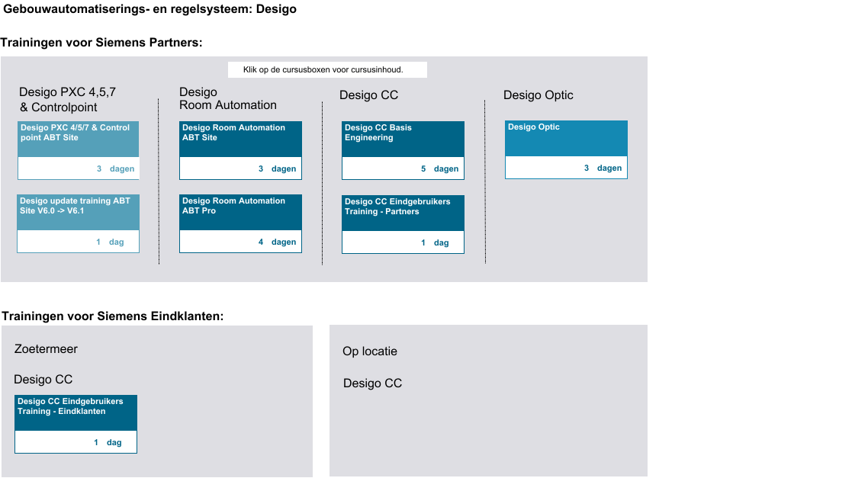The width and height of the screenshot is (868, 478).
Task: Click the '4 dagen' duration of ABT Pro
Action: (277, 242)
